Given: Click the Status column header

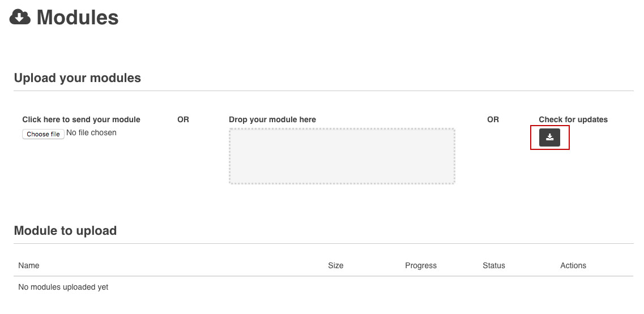Looking at the screenshot, I should [493, 265].
